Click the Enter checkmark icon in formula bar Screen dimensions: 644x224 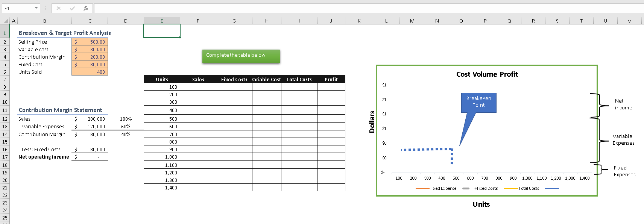click(72, 8)
